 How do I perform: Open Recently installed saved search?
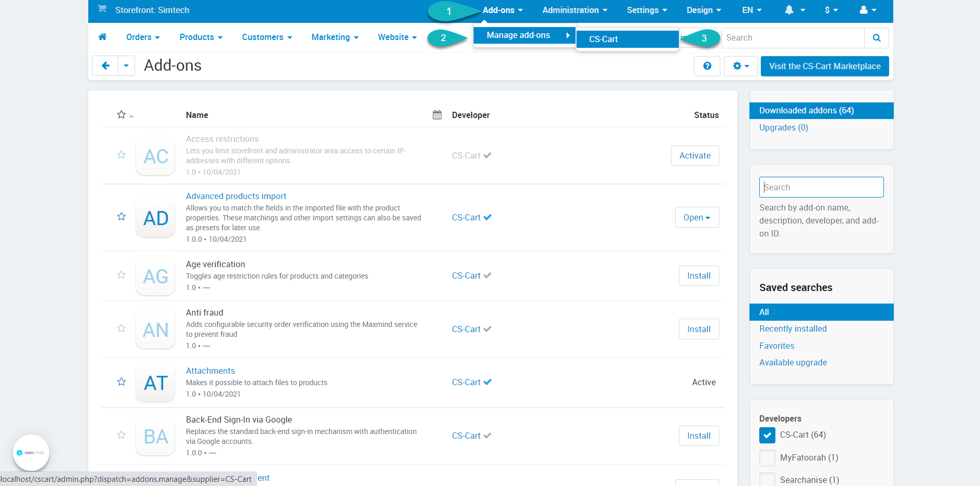pos(793,329)
